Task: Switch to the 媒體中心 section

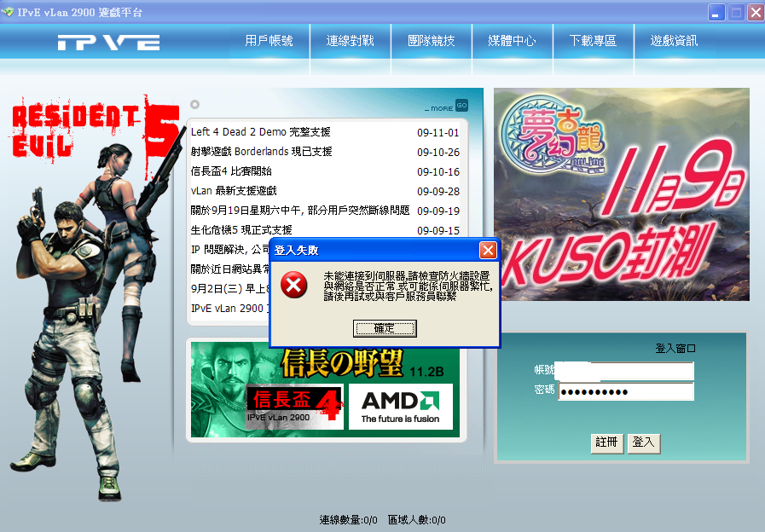Action: [x=513, y=42]
